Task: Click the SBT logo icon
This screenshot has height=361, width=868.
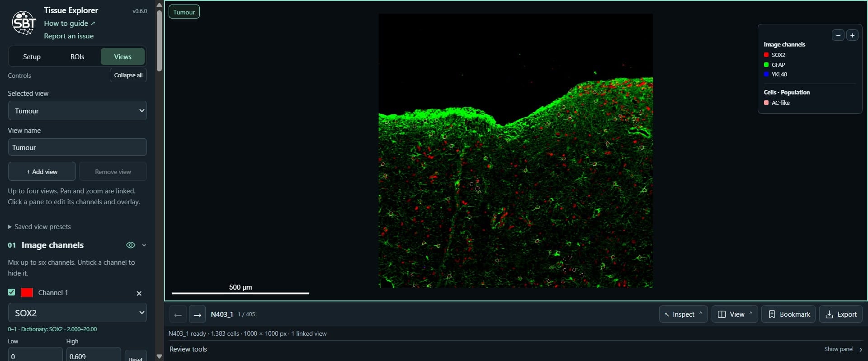Action: (x=24, y=23)
